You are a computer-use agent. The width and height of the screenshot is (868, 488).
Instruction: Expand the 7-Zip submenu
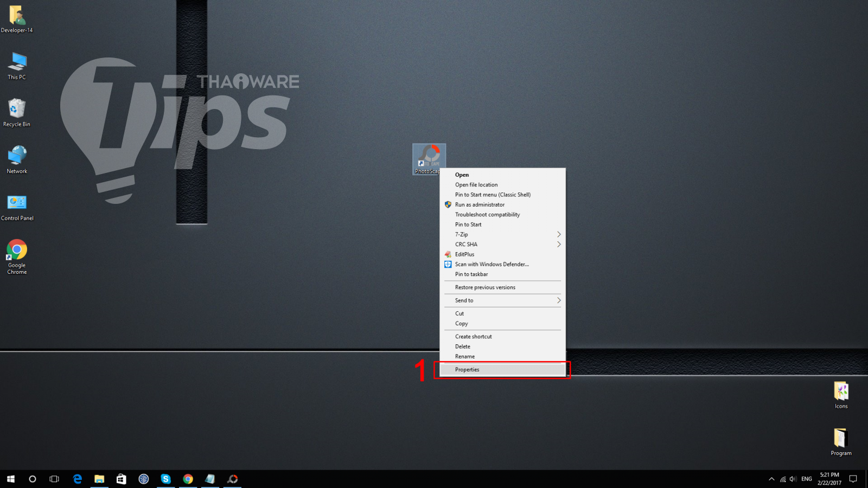coord(502,234)
